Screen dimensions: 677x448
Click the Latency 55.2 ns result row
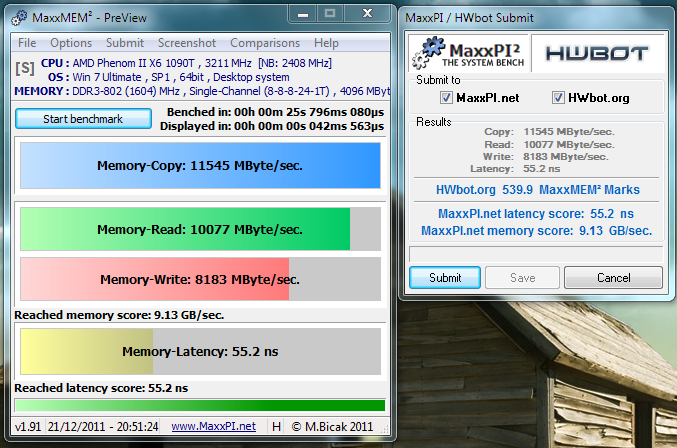point(515,169)
